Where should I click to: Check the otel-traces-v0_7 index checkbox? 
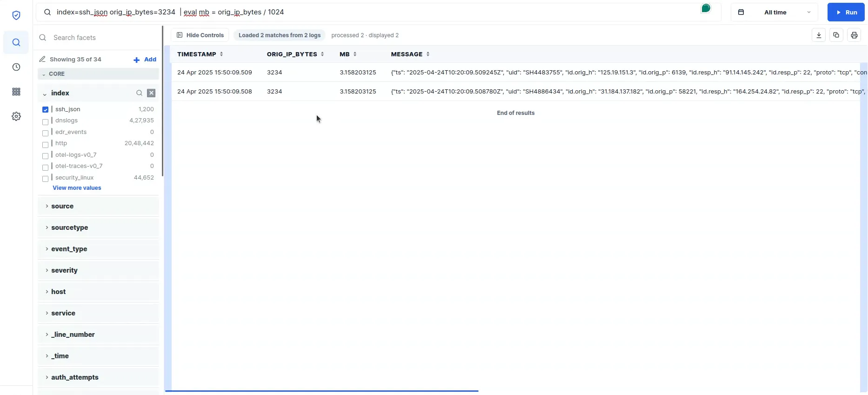pos(45,167)
